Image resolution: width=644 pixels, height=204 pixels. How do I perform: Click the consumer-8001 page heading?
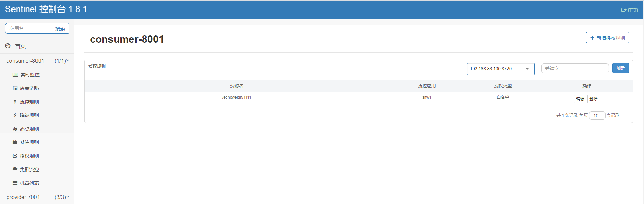point(127,39)
